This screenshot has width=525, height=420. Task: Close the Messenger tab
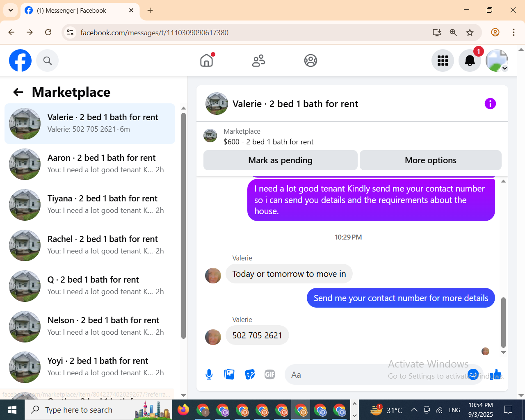131,10
